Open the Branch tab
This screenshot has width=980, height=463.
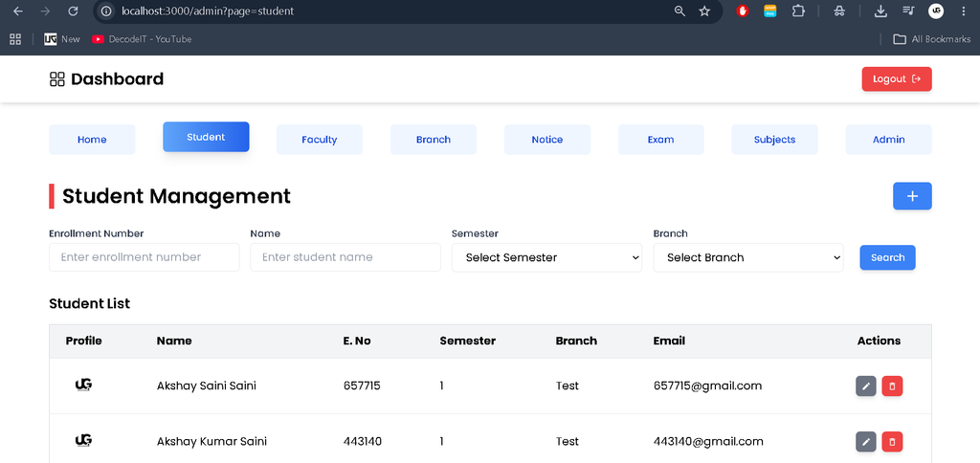[x=434, y=140]
